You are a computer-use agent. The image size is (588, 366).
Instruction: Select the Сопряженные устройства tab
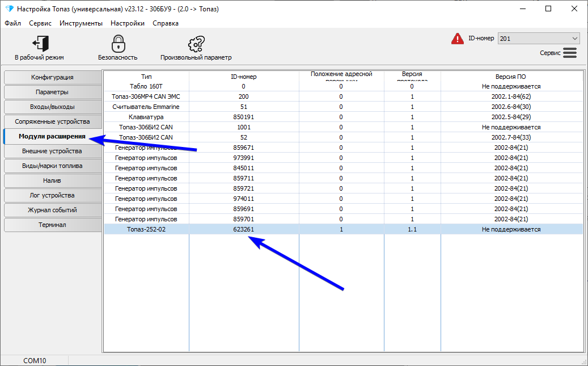coord(53,121)
